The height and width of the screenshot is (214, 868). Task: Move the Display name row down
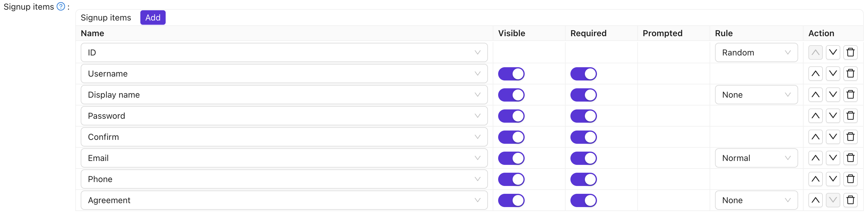(833, 95)
